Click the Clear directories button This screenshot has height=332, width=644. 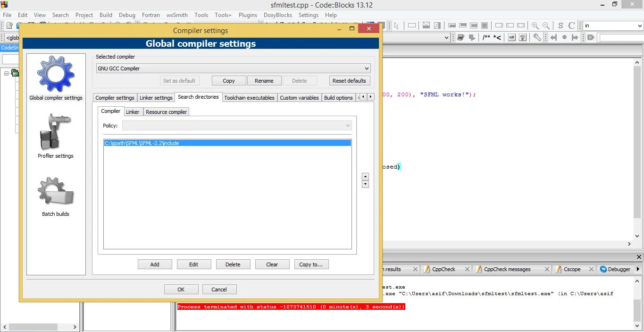pyautogui.click(x=272, y=264)
